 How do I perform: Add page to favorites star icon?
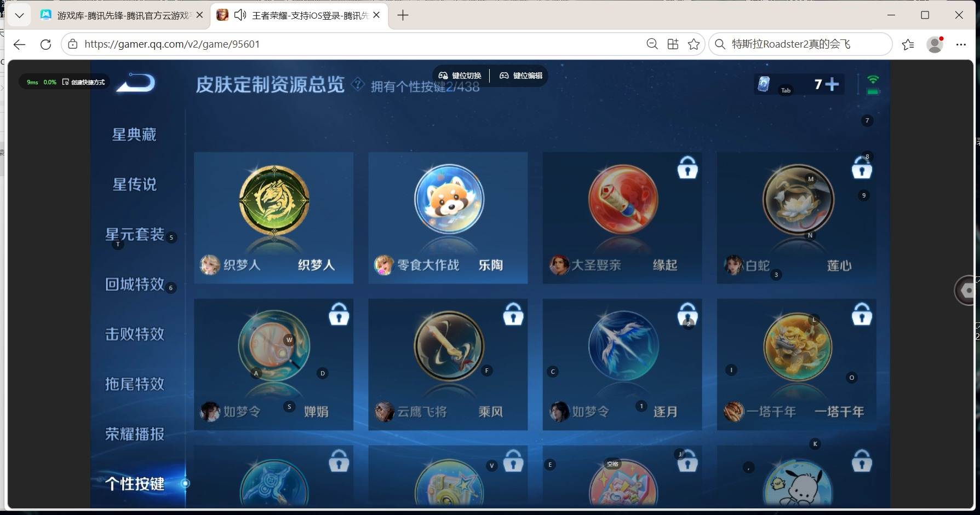pyautogui.click(x=694, y=44)
